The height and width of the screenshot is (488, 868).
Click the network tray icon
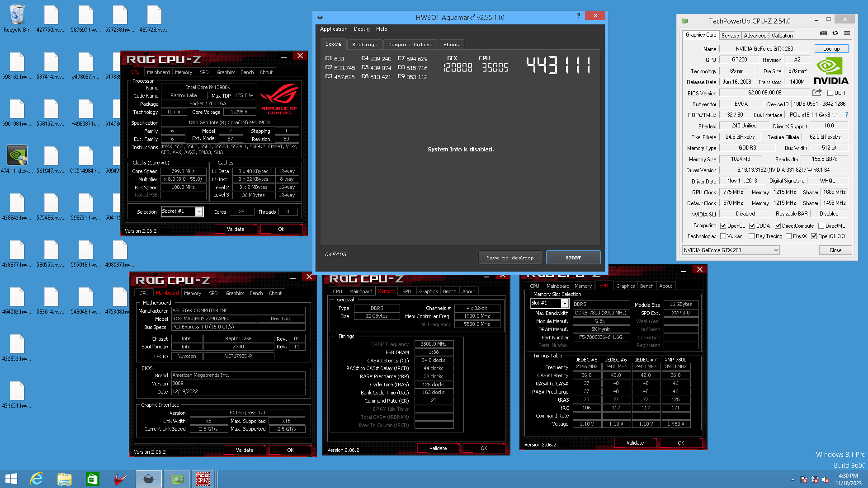814,479
